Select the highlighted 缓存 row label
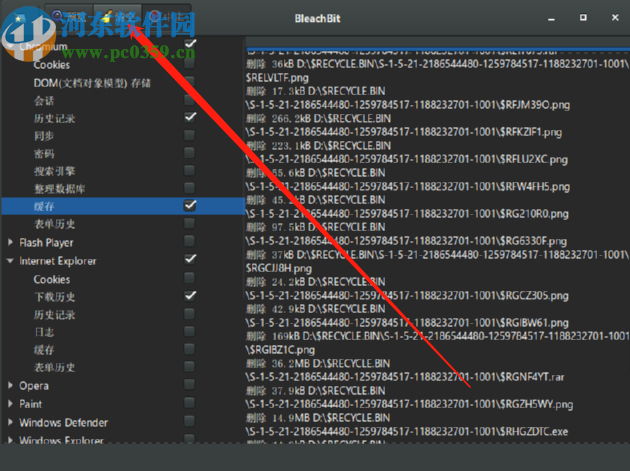630x471 pixels. (x=44, y=207)
